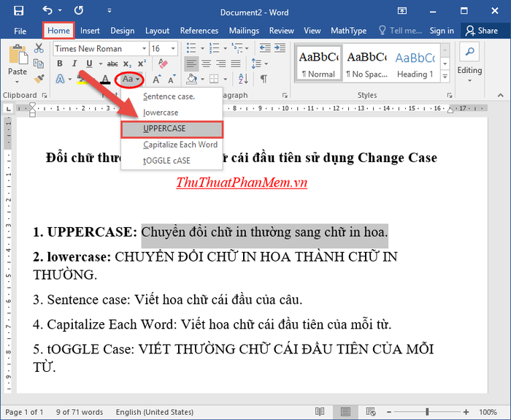
Task: Open the font size 16 dropdown
Action: 173,48
